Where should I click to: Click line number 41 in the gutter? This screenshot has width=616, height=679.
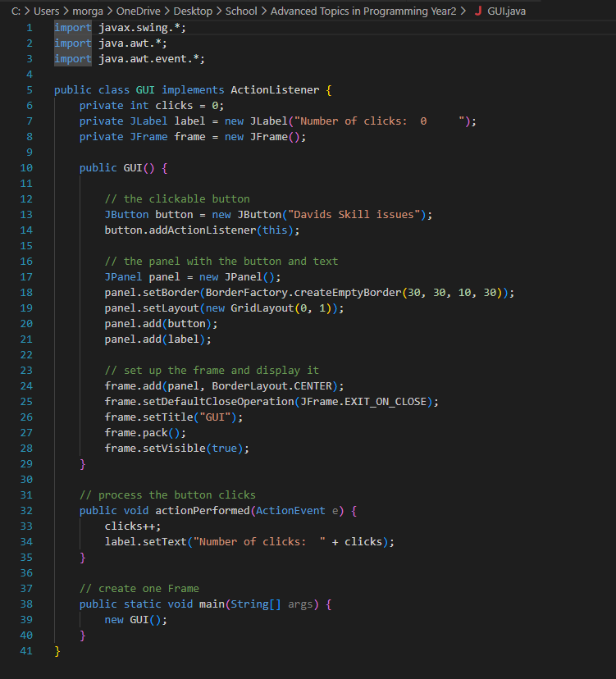(26, 651)
